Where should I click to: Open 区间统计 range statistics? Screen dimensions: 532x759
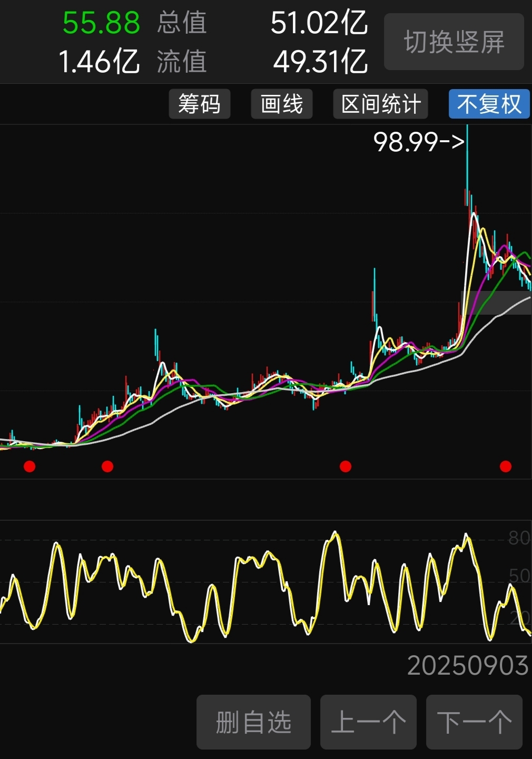coord(381,104)
